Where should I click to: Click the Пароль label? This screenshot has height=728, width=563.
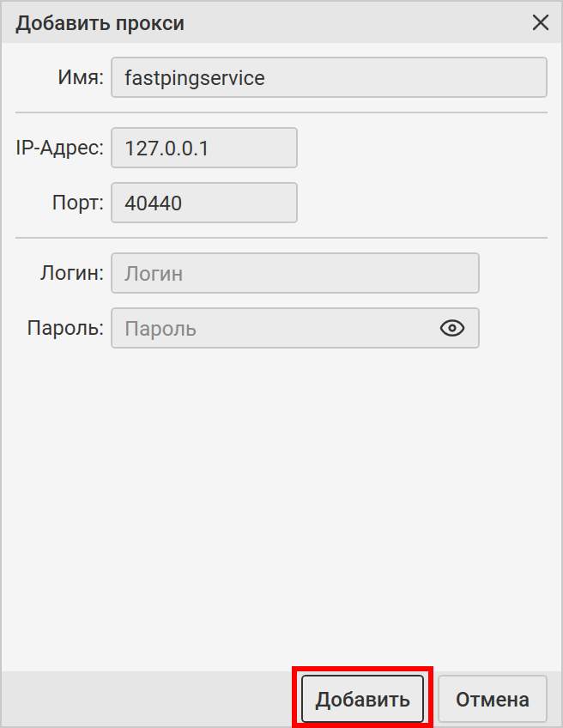click(x=66, y=328)
